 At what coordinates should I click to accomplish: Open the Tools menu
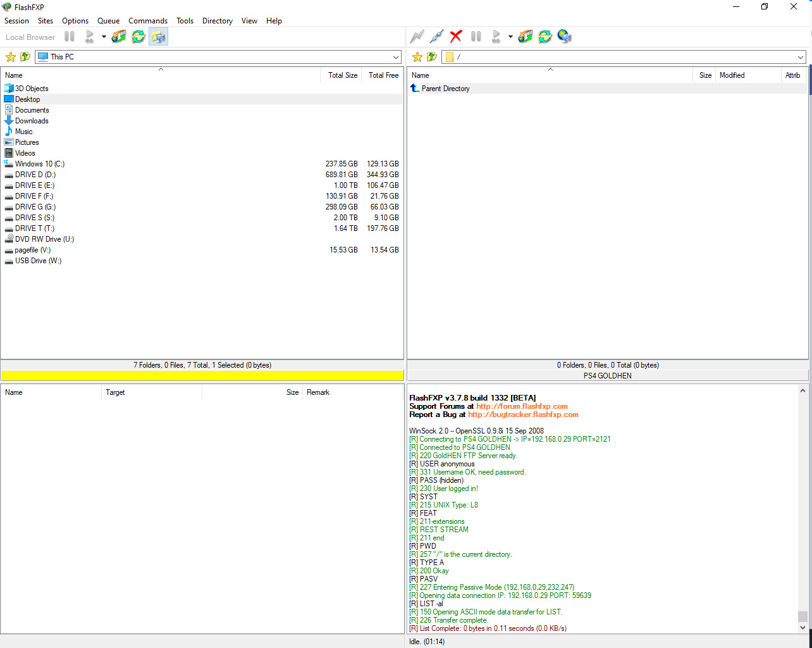tap(185, 21)
